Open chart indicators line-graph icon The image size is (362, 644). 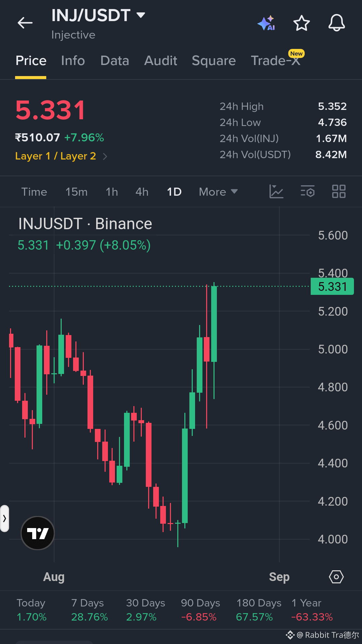(277, 192)
